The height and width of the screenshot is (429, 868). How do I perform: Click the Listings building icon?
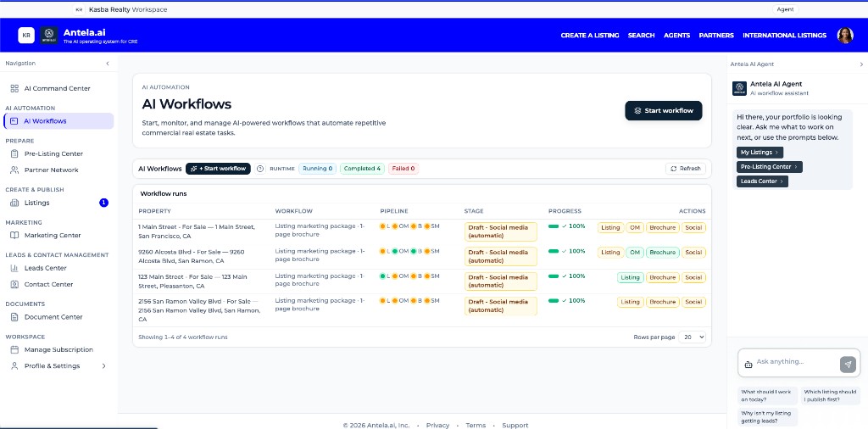(14, 203)
